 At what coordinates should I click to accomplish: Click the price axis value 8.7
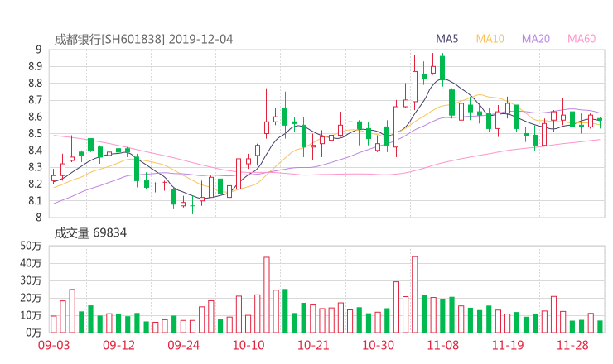tap(35, 100)
